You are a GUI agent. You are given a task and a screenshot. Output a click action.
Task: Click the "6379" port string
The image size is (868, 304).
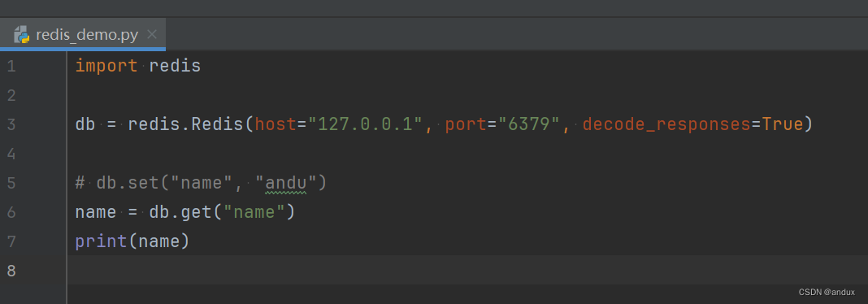[x=530, y=124]
